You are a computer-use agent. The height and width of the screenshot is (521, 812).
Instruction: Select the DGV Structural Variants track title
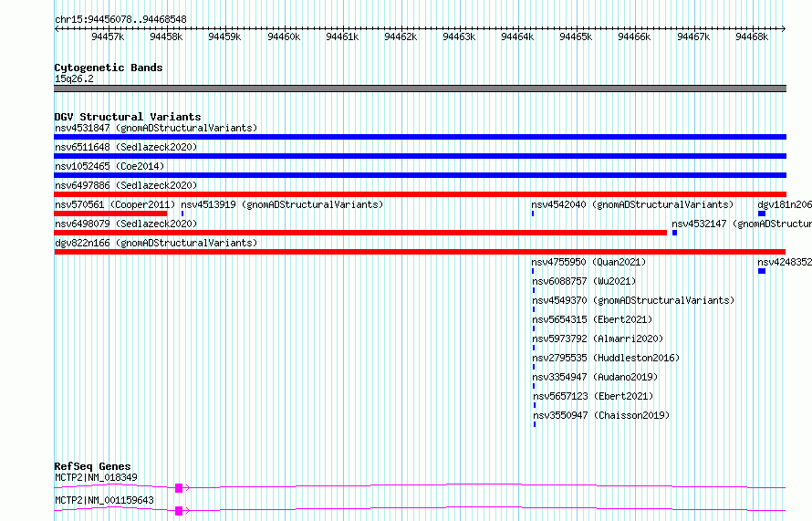coord(128,117)
